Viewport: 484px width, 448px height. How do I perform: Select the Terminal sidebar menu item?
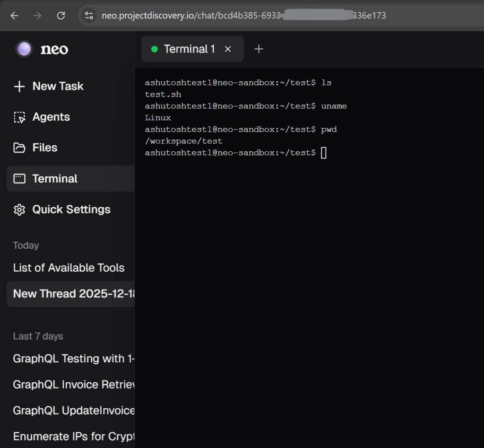55,179
